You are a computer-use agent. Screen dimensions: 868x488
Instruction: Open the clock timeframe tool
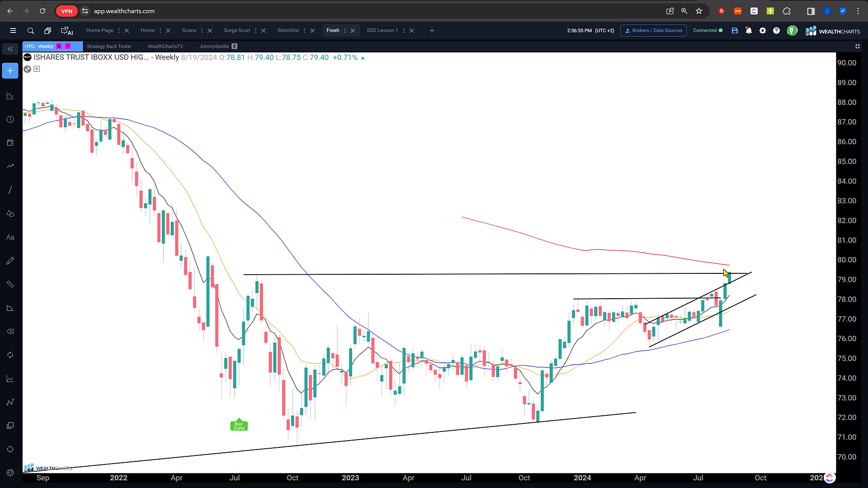(x=10, y=119)
